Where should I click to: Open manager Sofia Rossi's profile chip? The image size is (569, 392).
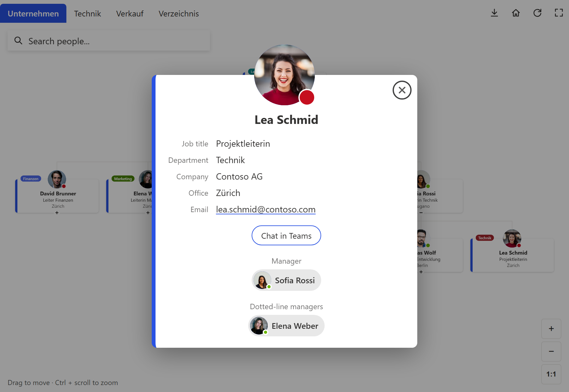[x=286, y=280]
